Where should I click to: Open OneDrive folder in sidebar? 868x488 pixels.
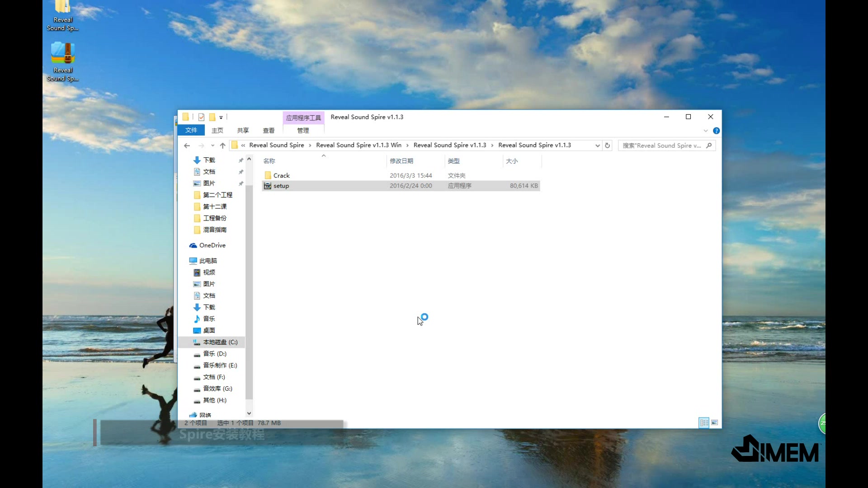tap(212, 245)
